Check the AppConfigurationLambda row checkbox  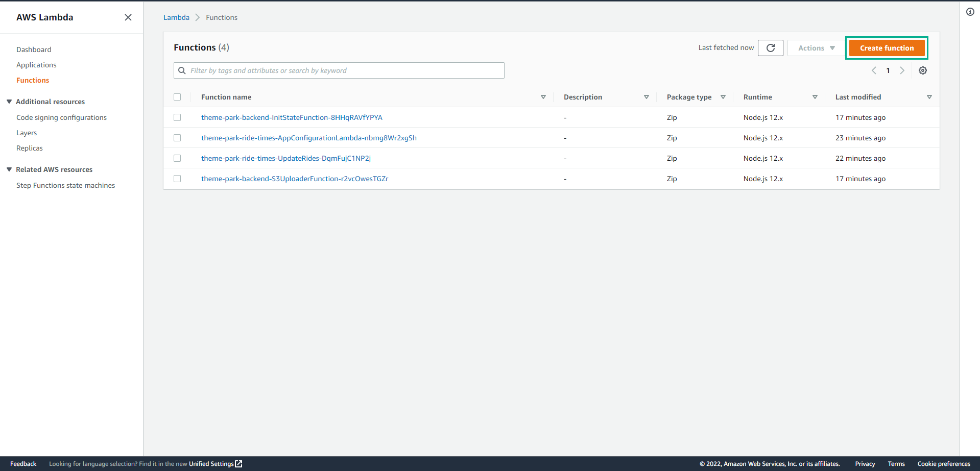177,138
